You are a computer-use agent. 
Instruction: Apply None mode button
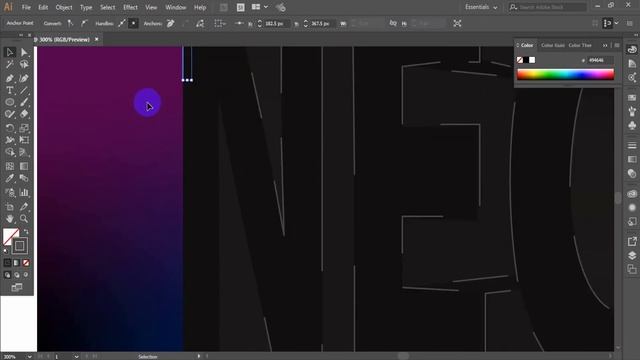pyautogui.click(x=26, y=263)
